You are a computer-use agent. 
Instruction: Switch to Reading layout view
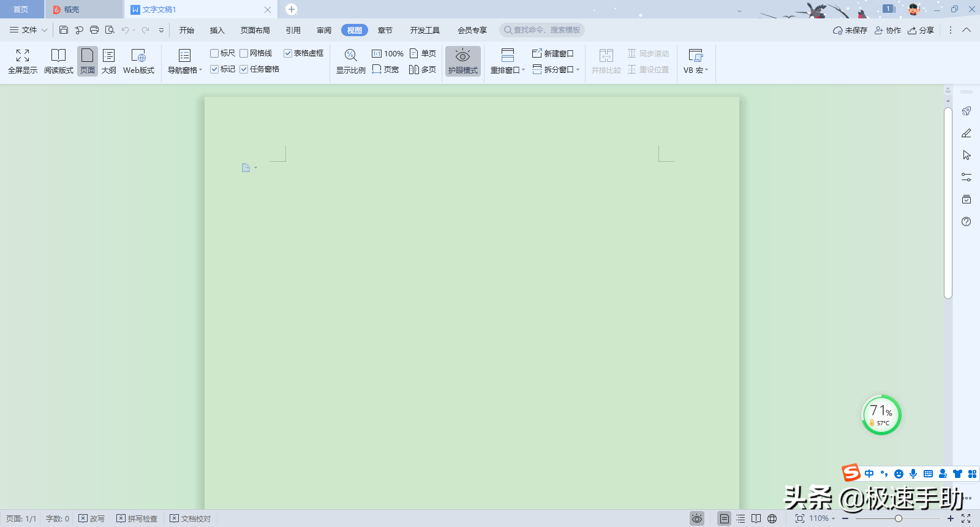(x=59, y=61)
